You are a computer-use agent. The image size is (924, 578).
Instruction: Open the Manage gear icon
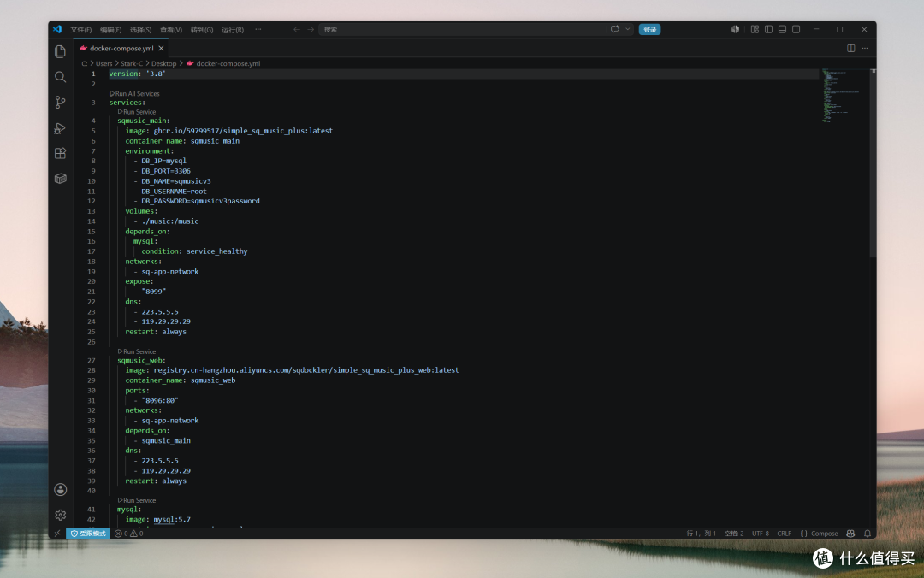tap(60, 515)
